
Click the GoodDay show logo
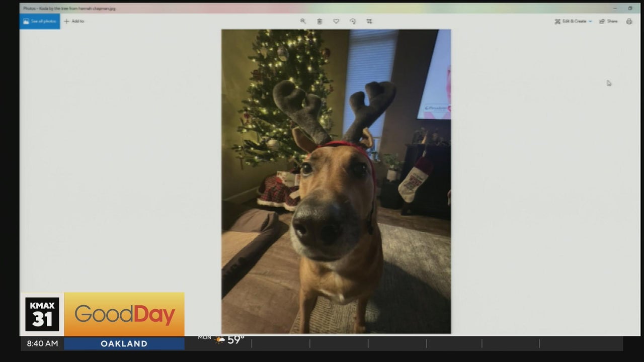(x=124, y=315)
